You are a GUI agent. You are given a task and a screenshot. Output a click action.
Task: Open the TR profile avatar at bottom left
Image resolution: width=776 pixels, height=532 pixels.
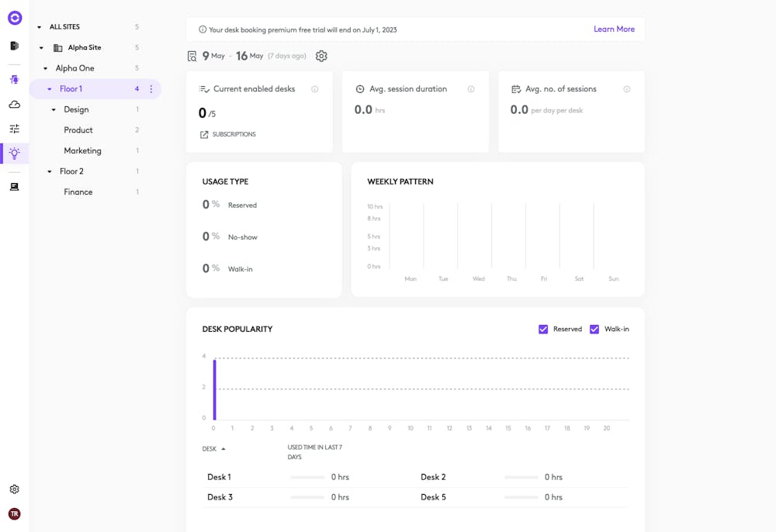coord(14,513)
